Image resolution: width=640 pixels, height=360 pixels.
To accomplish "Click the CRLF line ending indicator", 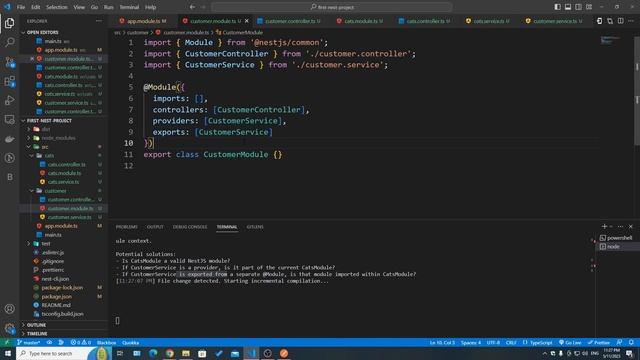I will (x=511, y=342).
